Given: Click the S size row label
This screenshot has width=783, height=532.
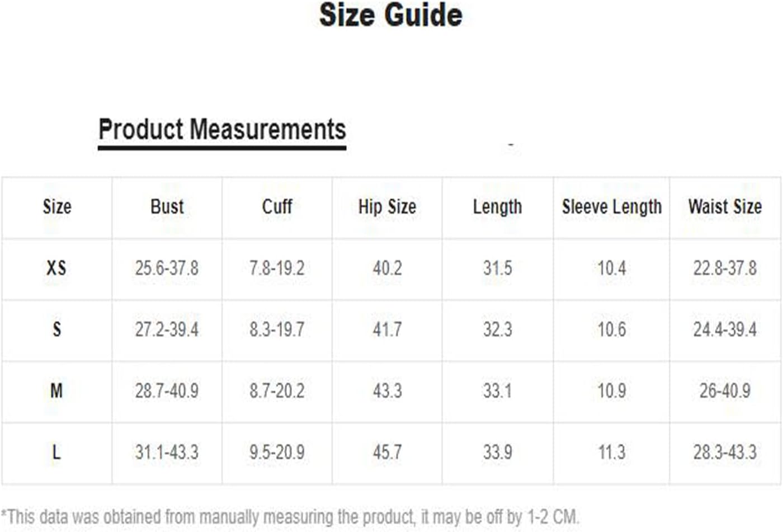Looking at the screenshot, I should (x=56, y=329).
